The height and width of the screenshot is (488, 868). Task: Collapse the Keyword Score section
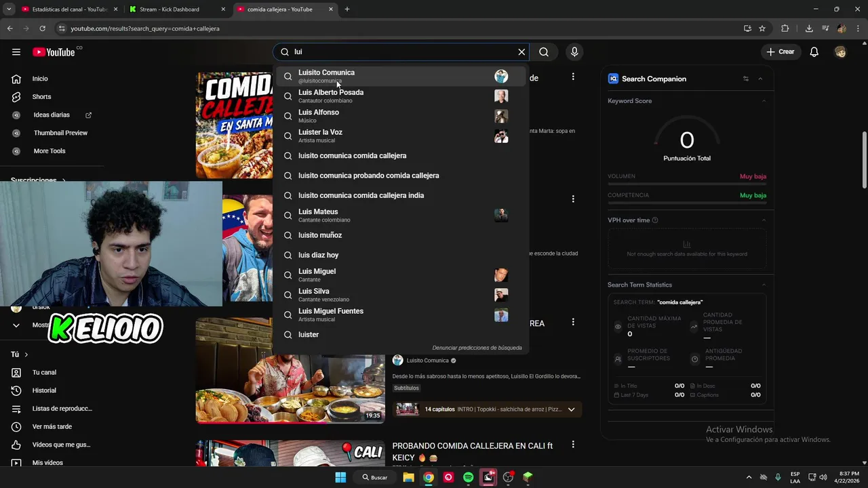(764, 101)
